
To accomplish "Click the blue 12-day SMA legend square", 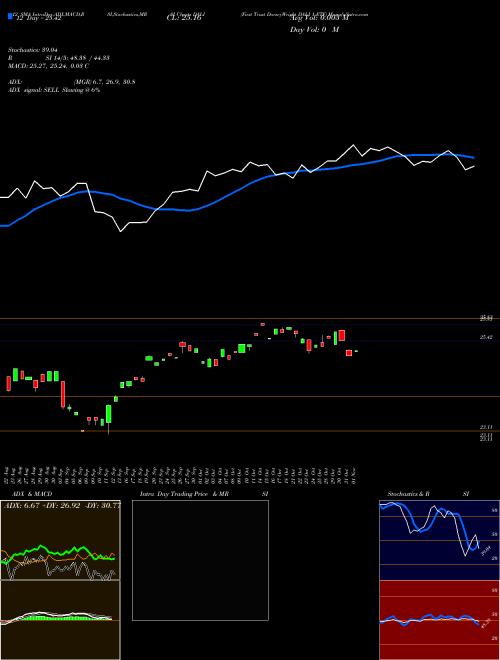I will tap(10, 16).
